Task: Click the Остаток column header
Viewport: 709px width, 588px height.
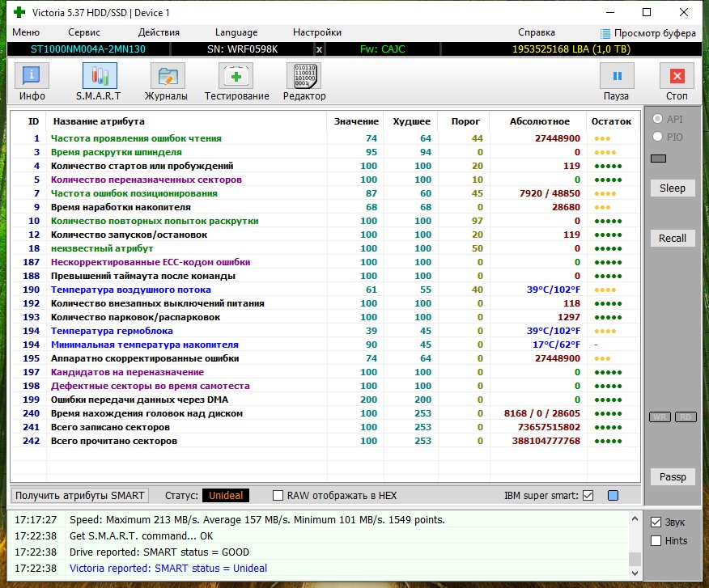Action: click(611, 121)
